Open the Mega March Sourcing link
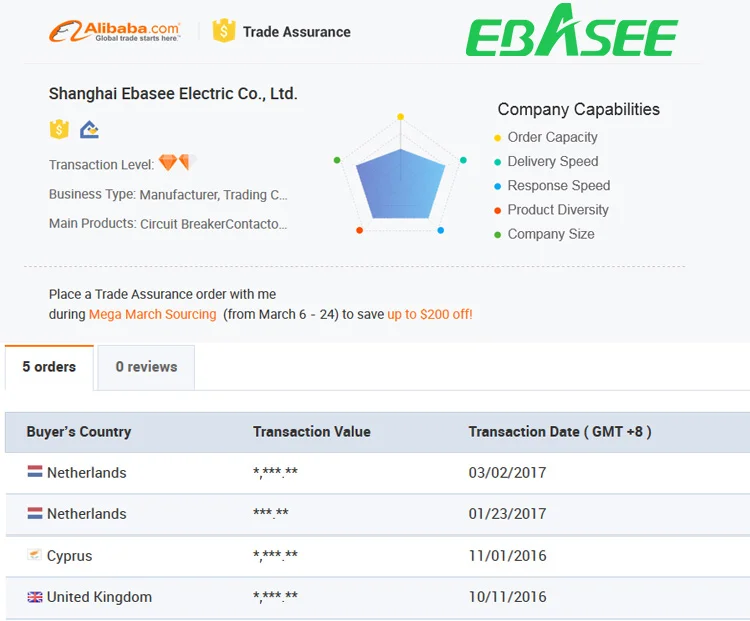Viewport: 750px width, 621px height. click(152, 314)
